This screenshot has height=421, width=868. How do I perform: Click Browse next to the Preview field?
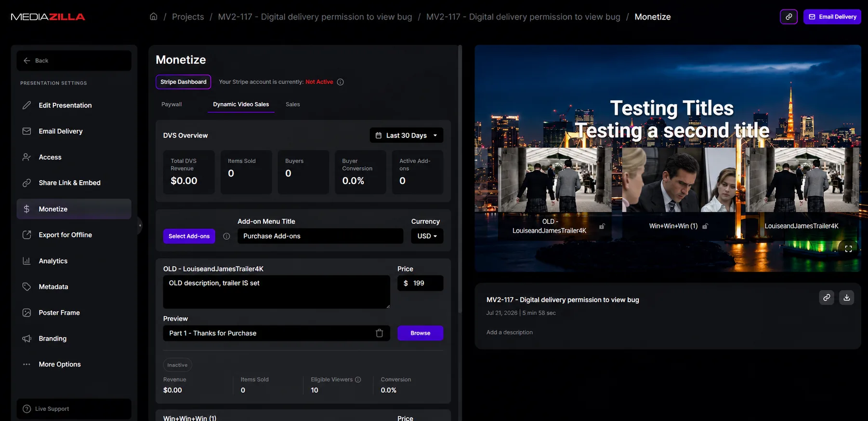pos(420,333)
